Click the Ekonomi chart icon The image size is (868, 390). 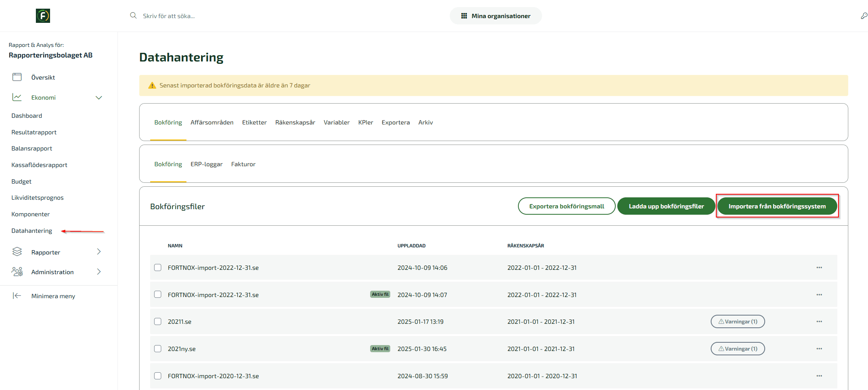[x=17, y=97]
